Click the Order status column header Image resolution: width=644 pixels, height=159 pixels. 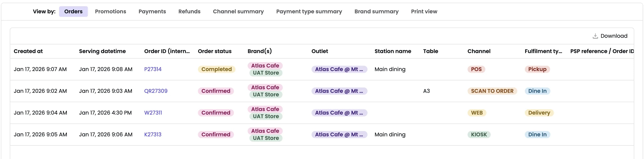(215, 51)
